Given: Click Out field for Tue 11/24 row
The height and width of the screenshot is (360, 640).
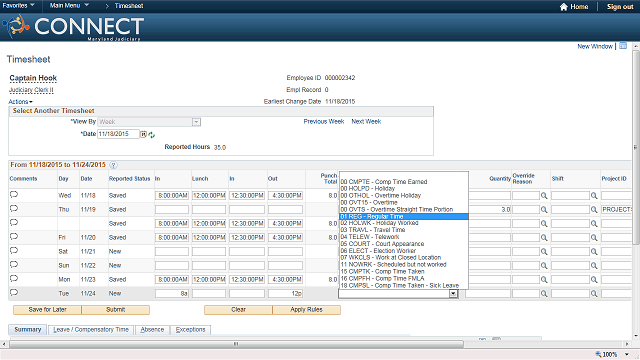Looking at the screenshot, I should 285,293.
